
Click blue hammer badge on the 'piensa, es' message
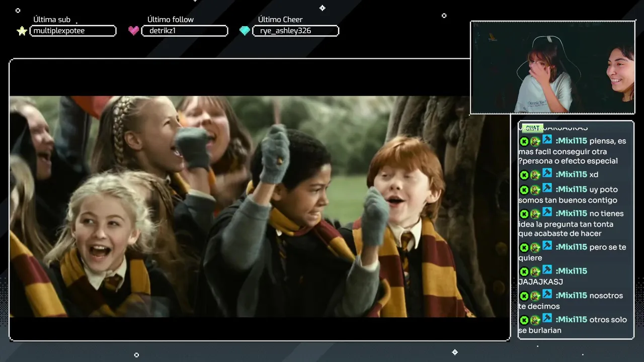pos(547,139)
